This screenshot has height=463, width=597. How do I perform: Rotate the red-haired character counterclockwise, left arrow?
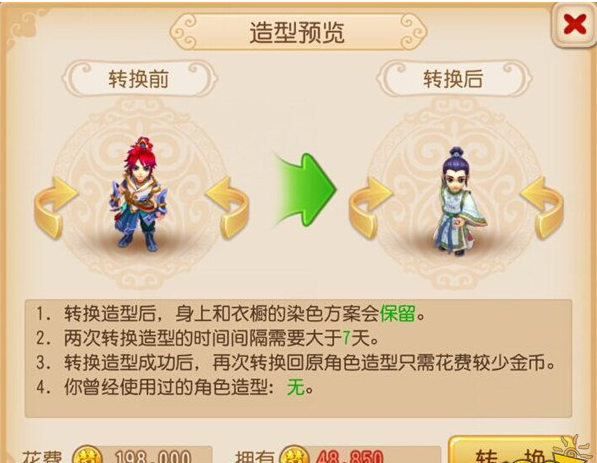pyautogui.click(x=55, y=208)
